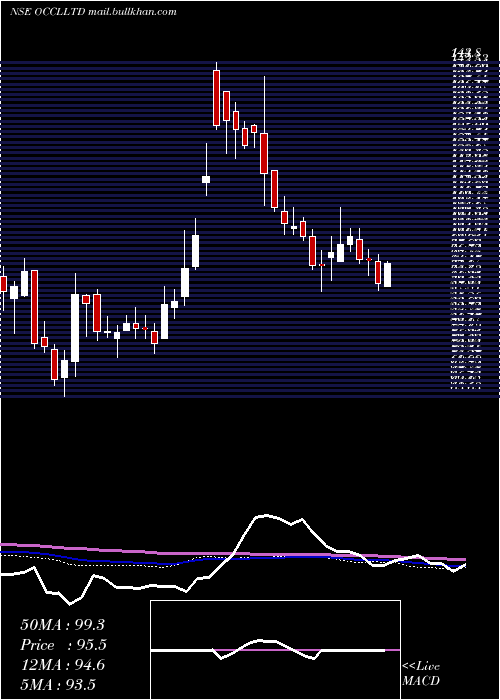Click the MACD indicator box
Screen dimensions: 500x700
click(x=275, y=650)
